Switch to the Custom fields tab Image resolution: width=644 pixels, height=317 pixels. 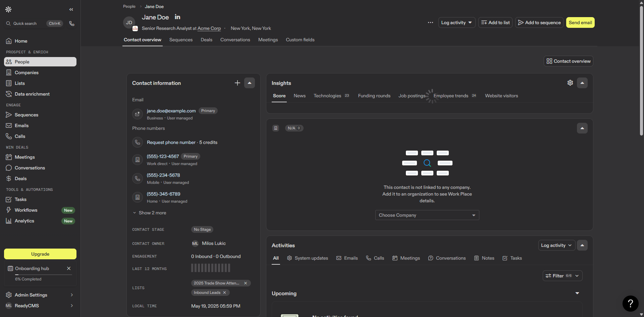300,40
